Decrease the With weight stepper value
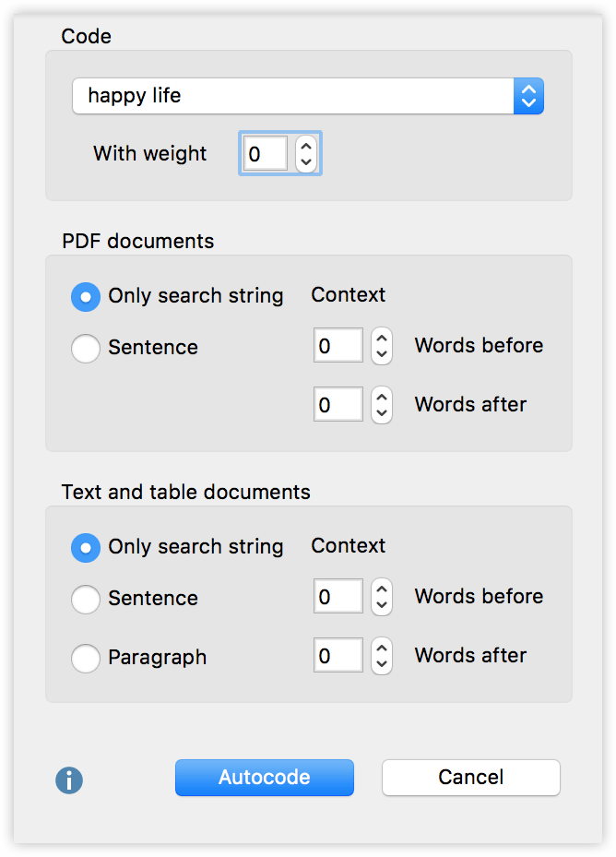Image resolution: width=616 pixels, height=857 pixels. click(x=306, y=162)
